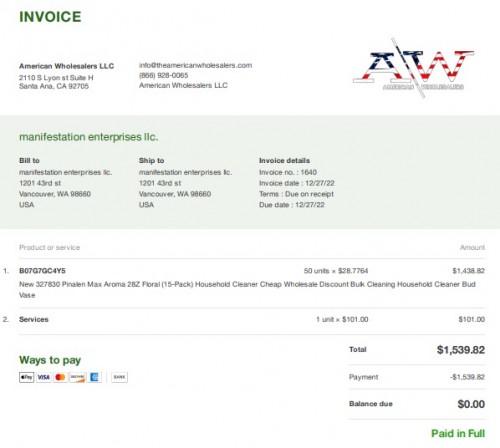Screen dimensions: 500x448
Task: Select the American Express card icon
Action: 94,377
